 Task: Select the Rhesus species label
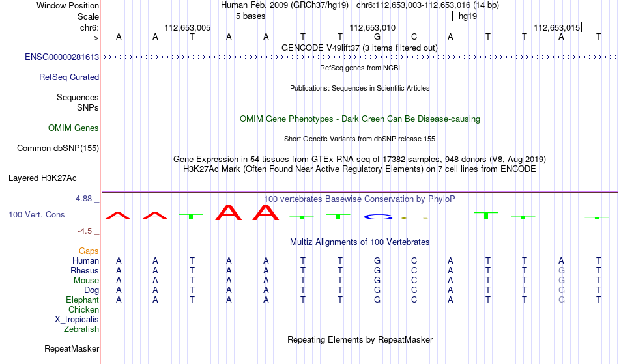84,271
